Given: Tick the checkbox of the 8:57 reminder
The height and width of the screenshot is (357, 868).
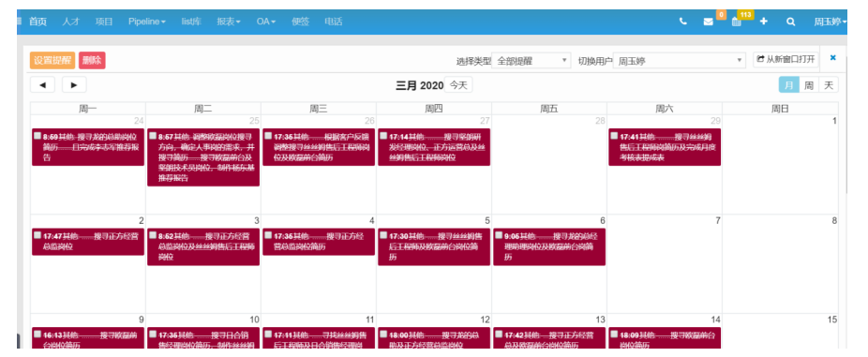Looking at the screenshot, I should 152,135.
